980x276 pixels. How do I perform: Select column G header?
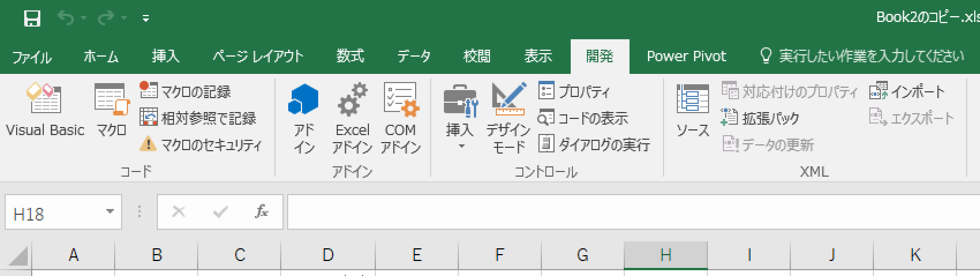pos(583,255)
